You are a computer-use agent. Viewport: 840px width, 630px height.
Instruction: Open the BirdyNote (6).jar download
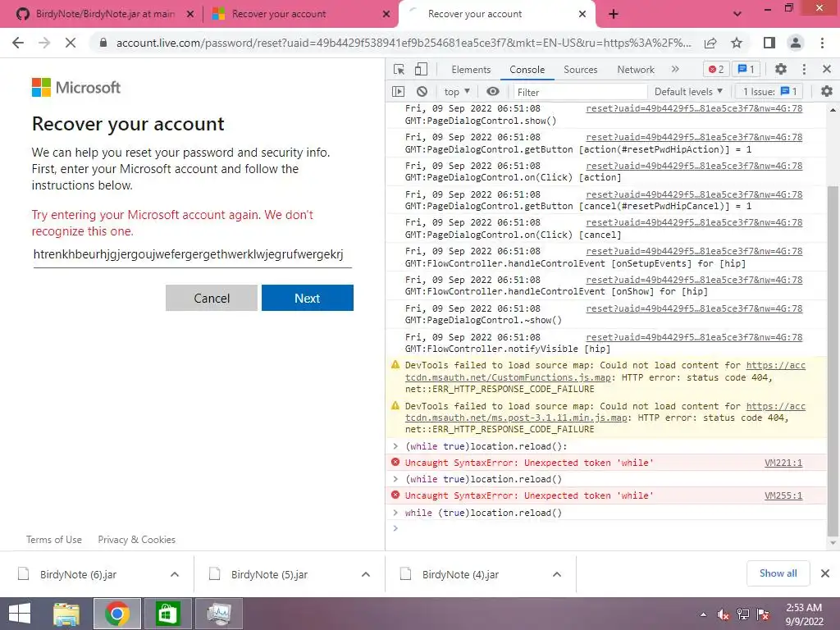click(78, 574)
